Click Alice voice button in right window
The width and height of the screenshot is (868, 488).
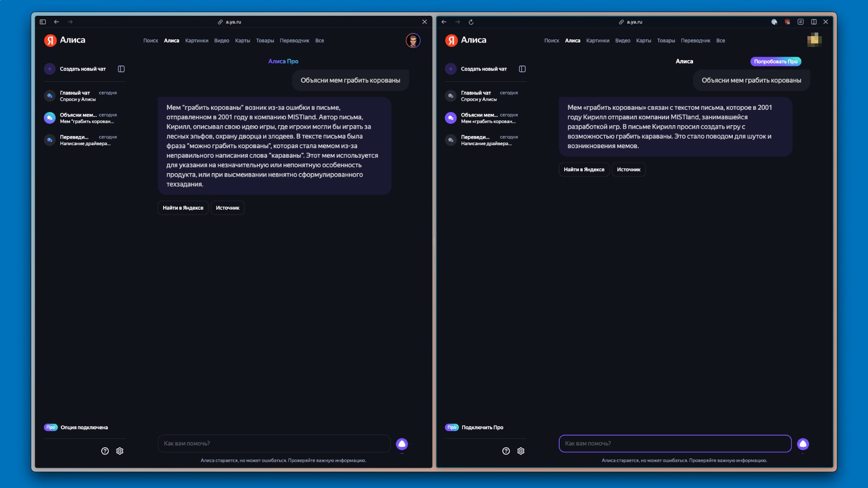tap(803, 444)
